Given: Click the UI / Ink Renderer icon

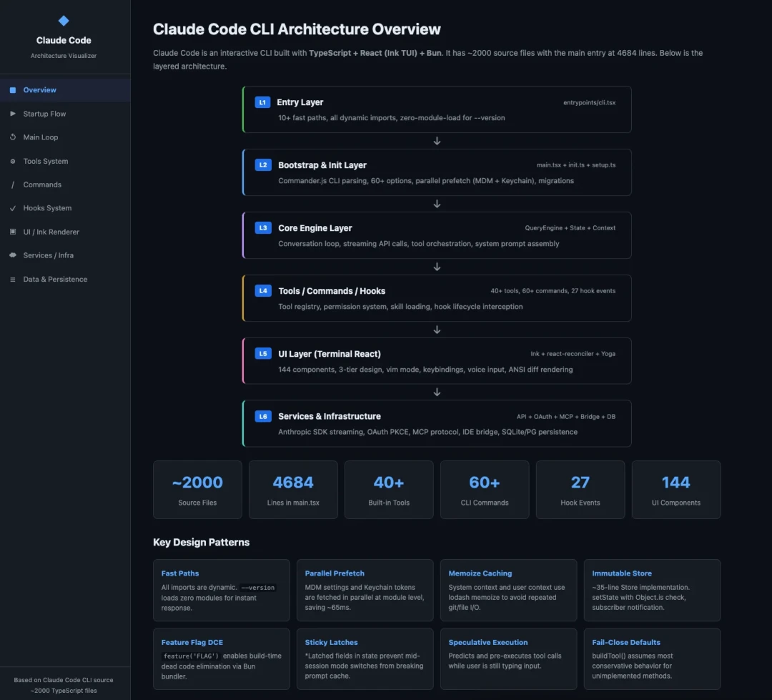Looking at the screenshot, I should pyautogui.click(x=13, y=232).
